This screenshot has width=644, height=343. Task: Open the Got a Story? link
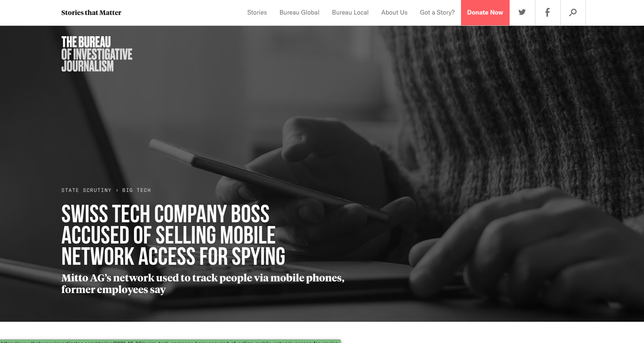437,12
